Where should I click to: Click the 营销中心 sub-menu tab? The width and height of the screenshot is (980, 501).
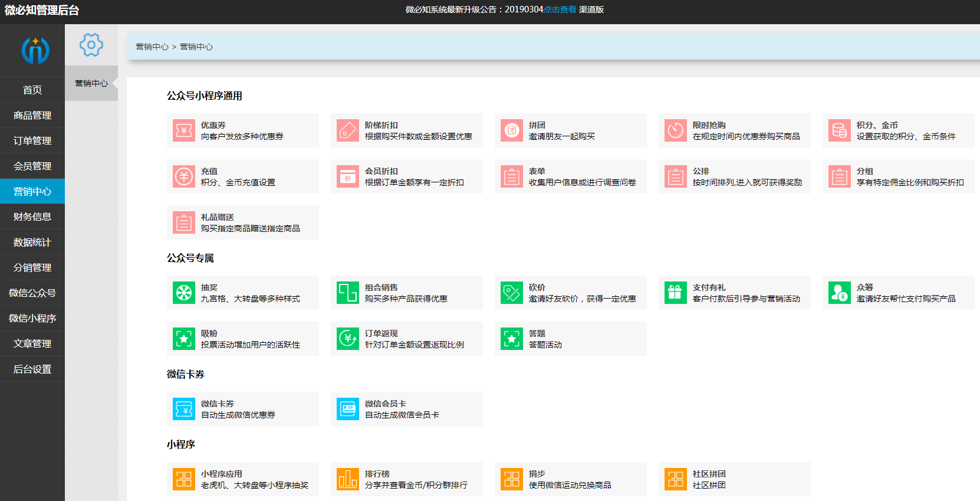[91, 83]
